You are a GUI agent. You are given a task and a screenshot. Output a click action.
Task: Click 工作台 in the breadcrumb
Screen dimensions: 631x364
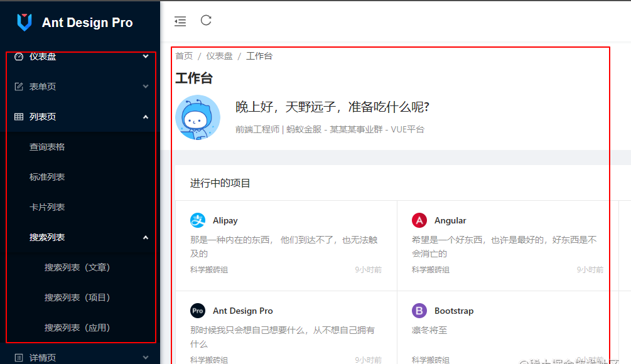coord(259,56)
